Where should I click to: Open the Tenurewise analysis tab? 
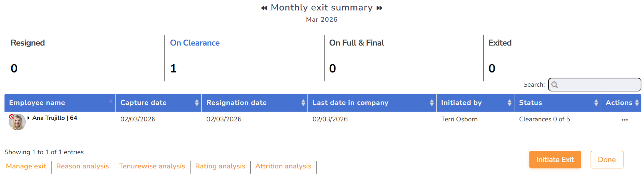tap(152, 166)
